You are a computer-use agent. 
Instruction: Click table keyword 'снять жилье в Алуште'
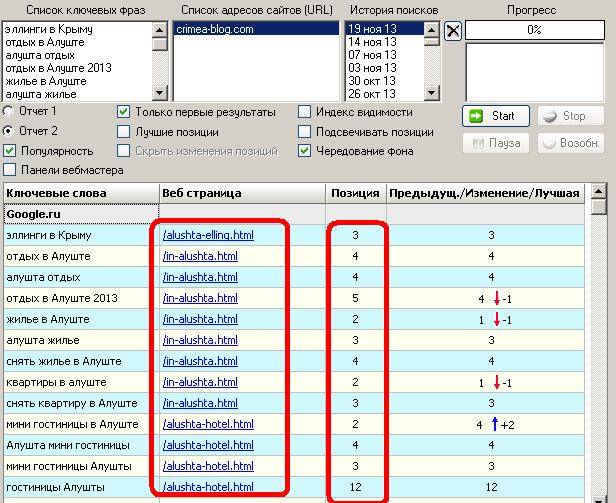click(64, 362)
